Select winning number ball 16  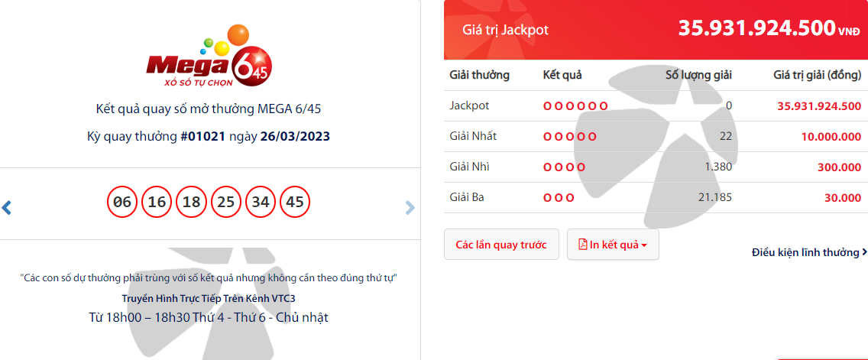click(x=157, y=202)
